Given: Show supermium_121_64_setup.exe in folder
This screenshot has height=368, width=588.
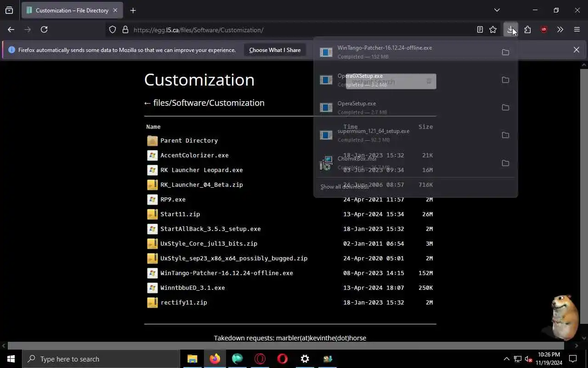Looking at the screenshot, I should (x=505, y=135).
